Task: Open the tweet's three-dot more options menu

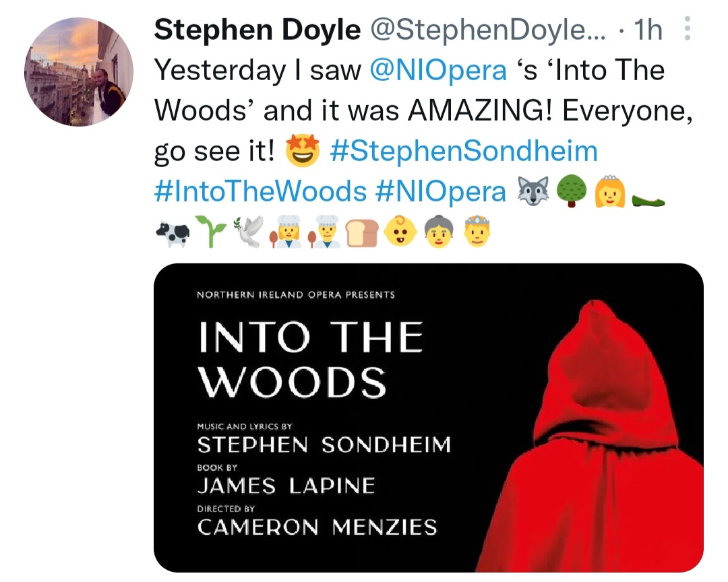Action: pyautogui.click(x=688, y=29)
